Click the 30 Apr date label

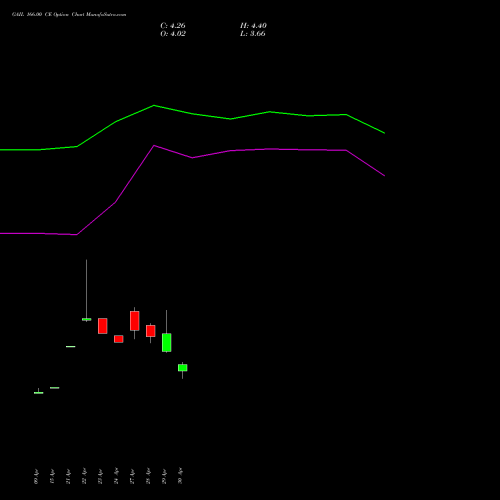pos(180,476)
